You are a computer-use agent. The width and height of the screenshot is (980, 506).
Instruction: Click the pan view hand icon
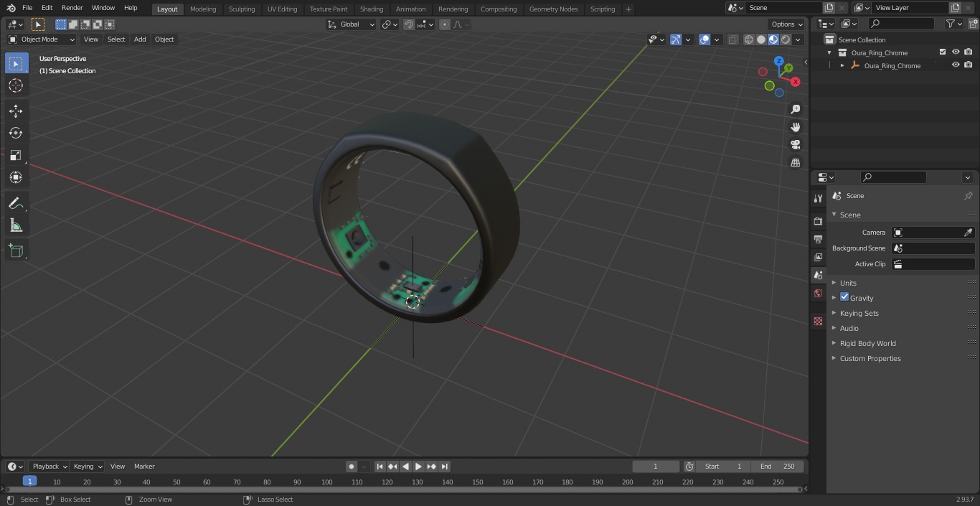click(x=795, y=127)
